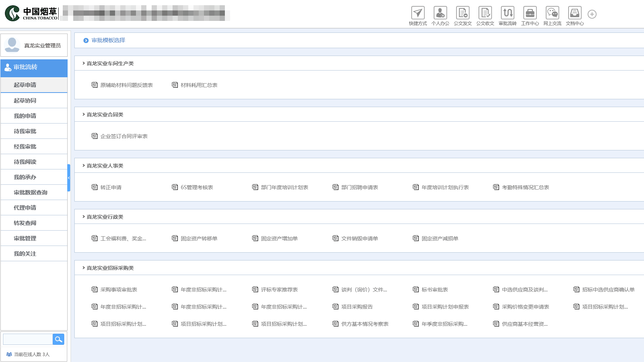
Task: Open the 公文发文 document sending icon
Action: coord(462,13)
